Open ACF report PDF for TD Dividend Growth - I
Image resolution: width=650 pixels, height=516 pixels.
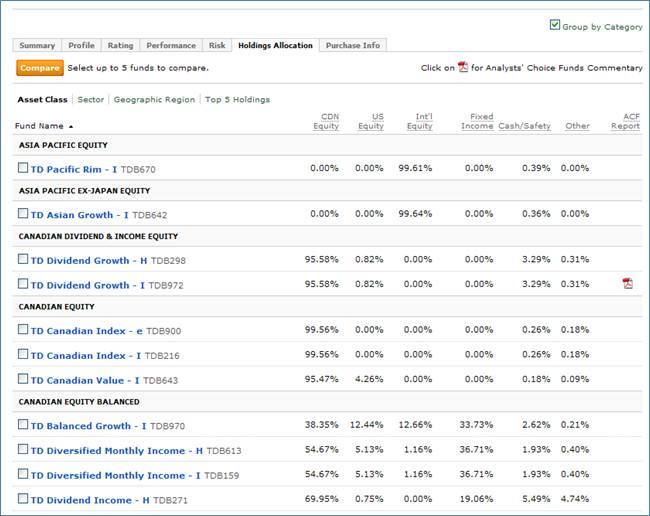pyautogui.click(x=628, y=283)
